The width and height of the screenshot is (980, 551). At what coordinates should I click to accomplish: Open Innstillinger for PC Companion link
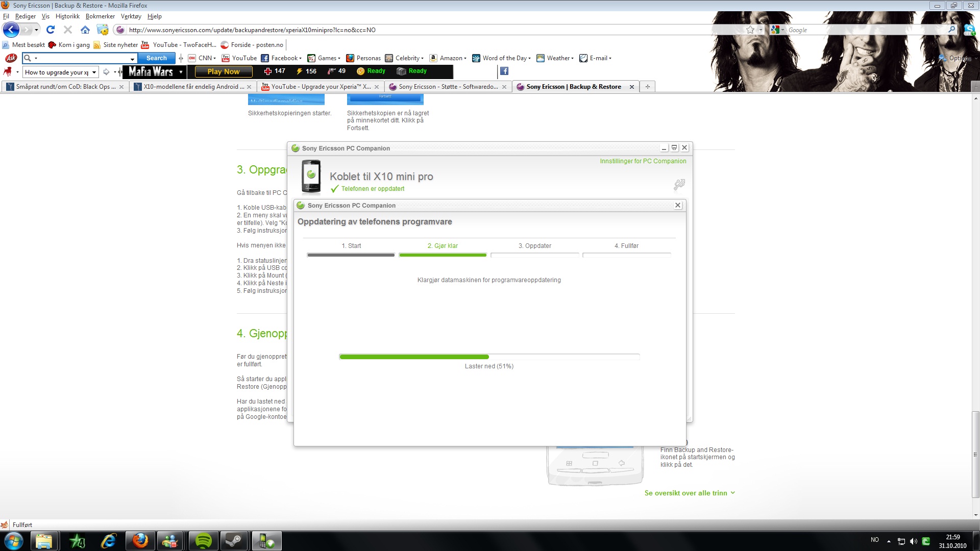[643, 161]
